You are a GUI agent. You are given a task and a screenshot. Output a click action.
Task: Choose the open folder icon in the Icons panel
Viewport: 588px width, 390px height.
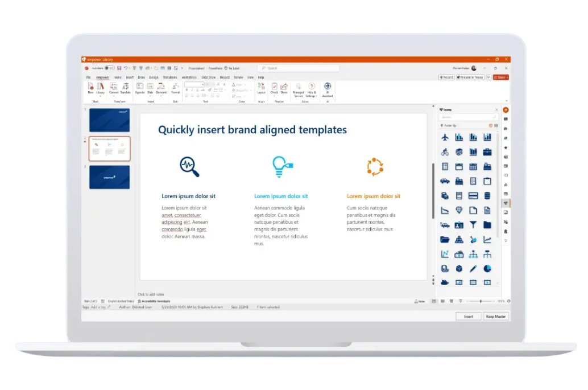pos(445,240)
